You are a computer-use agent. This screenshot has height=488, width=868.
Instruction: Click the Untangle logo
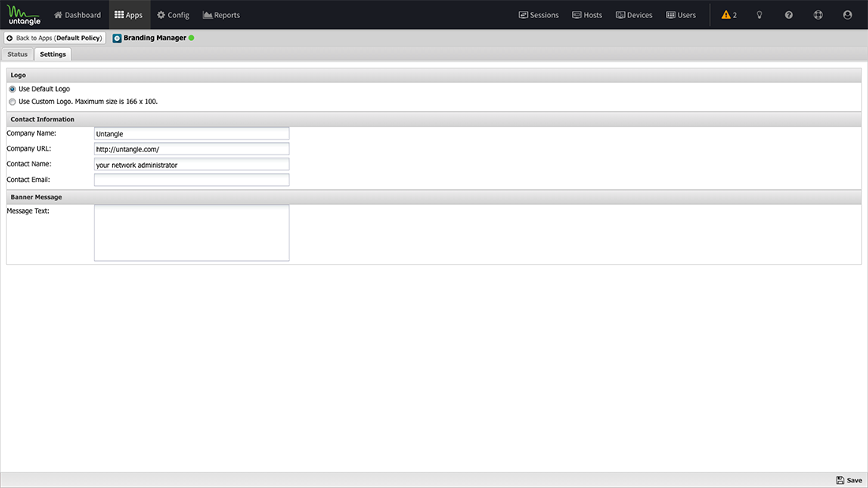[24, 15]
